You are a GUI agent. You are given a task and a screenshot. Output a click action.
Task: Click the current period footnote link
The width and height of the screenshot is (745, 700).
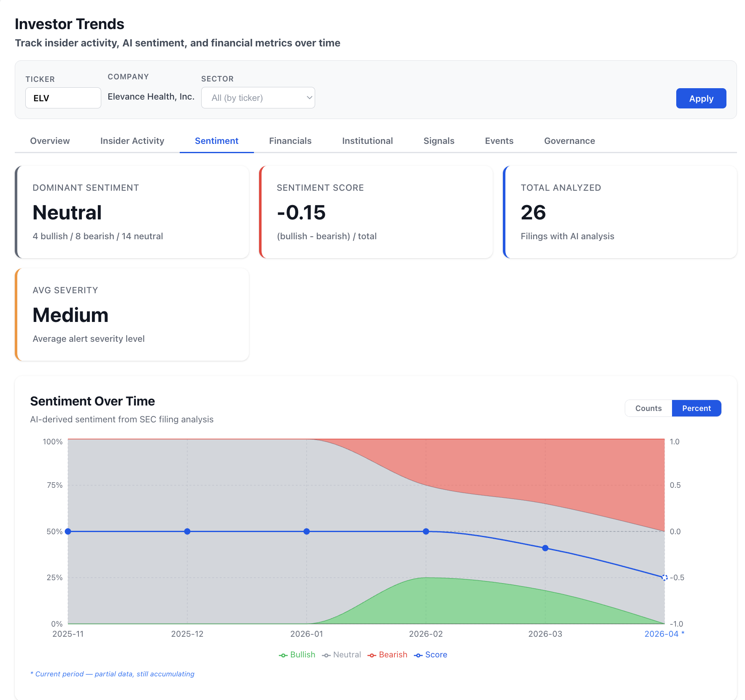[112, 674]
